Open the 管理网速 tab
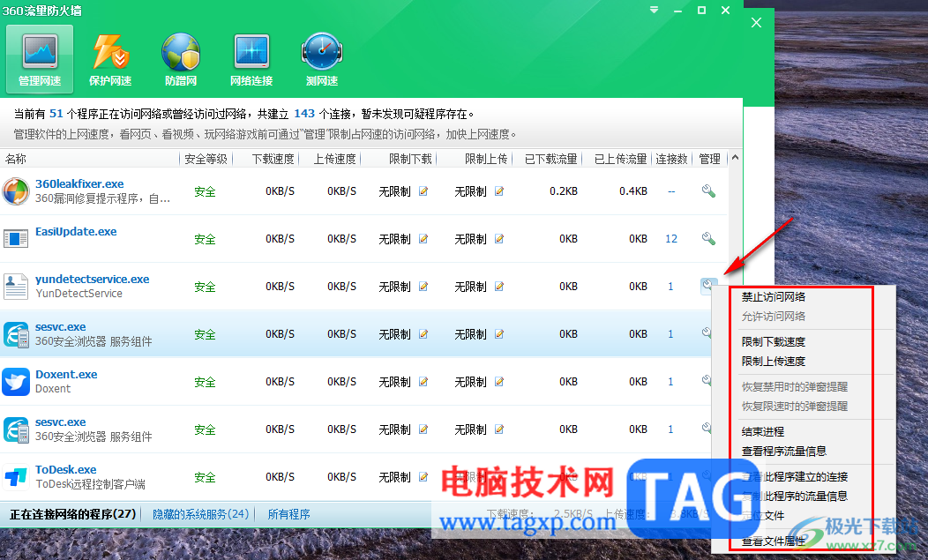This screenshot has height=560, width=928. [x=40, y=59]
